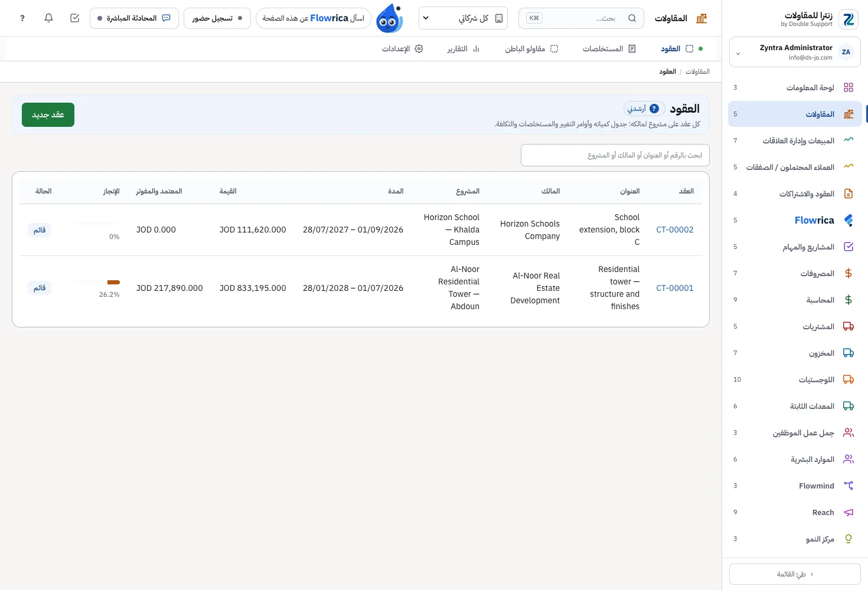Open notifications bell icon
Screen dimensions: 868x590
49,18
